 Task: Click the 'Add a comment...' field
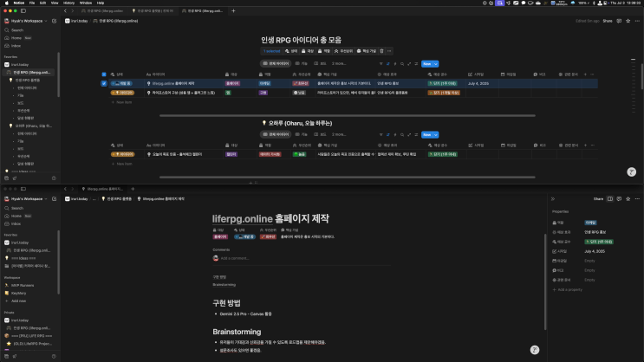[x=235, y=259]
